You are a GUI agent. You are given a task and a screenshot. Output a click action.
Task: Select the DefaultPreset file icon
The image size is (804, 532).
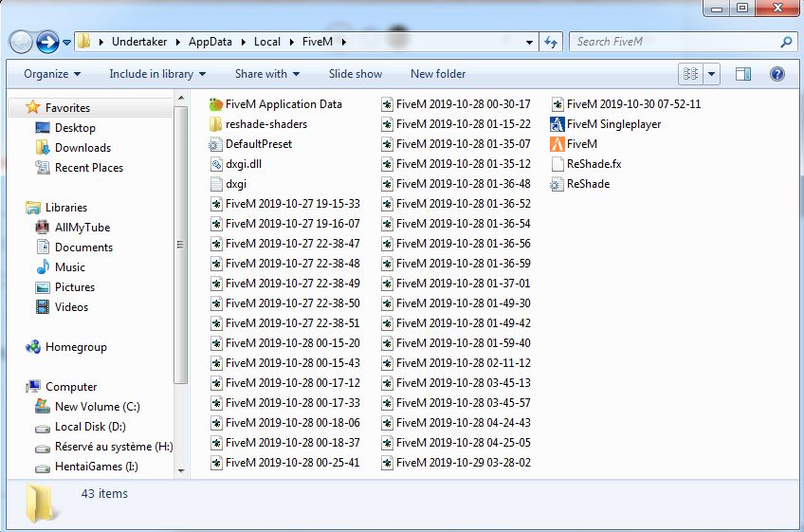click(x=216, y=144)
